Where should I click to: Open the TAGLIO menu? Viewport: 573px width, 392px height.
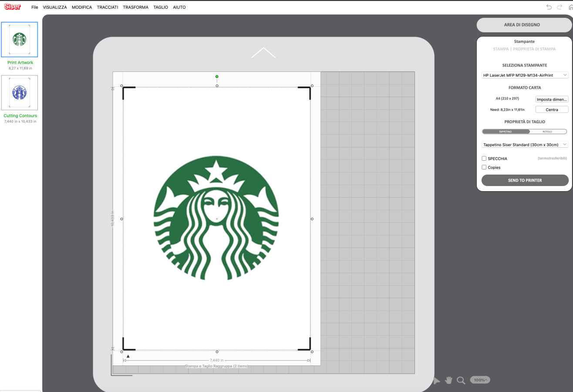[161, 7]
